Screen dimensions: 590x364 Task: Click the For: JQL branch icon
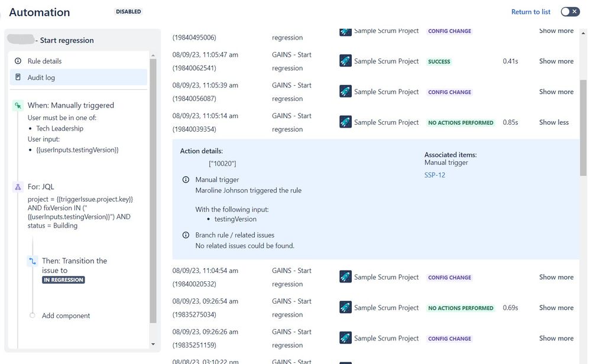tap(18, 187)
